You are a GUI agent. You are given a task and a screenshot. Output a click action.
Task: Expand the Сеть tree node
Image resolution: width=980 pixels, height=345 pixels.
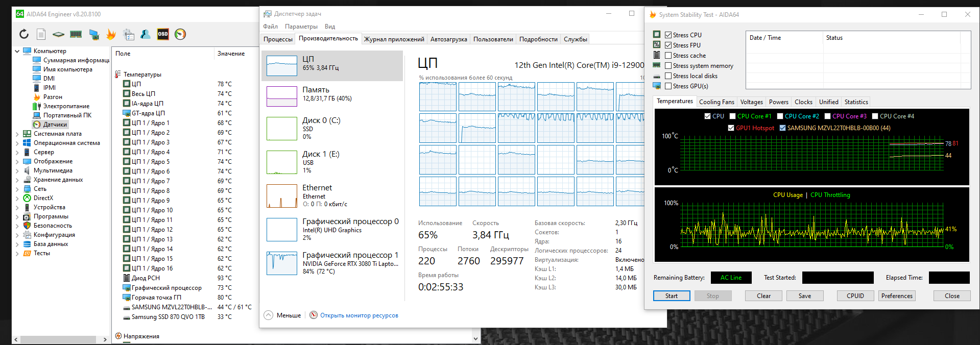[17, 189]
